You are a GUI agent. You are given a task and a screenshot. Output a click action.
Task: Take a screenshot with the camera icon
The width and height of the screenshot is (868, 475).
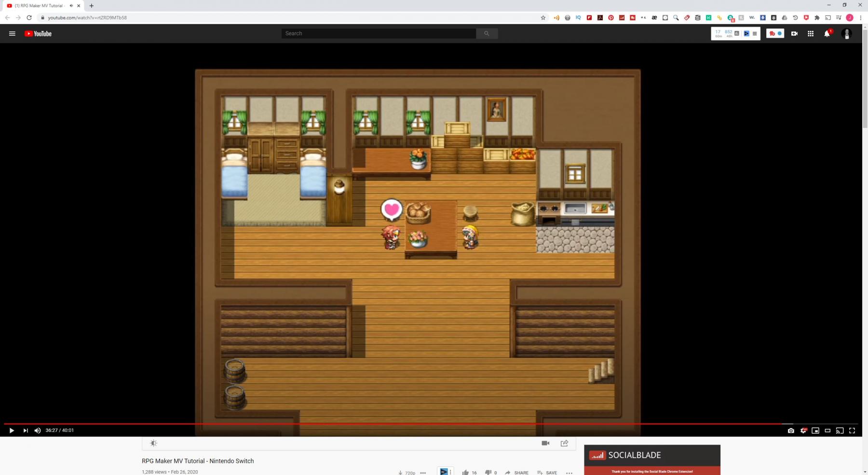[791, 431]
